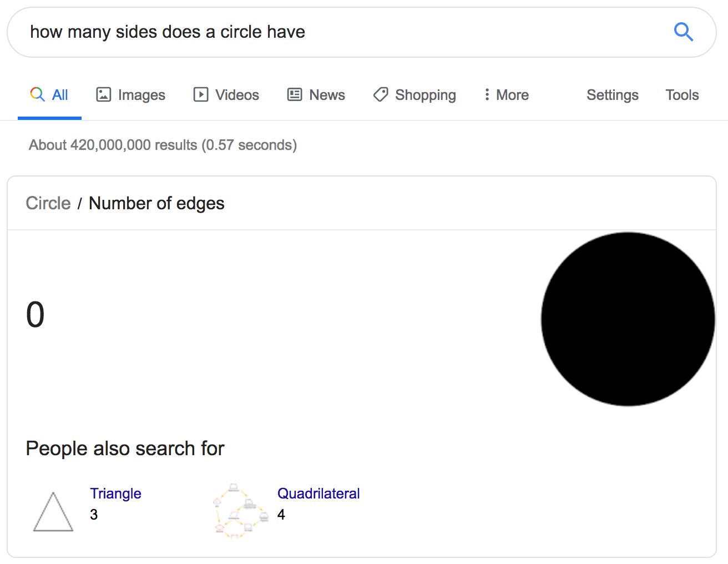Click the Circle breadcrumb link
The width and height of the screenshot is (728, 564).
pos(48,203)
